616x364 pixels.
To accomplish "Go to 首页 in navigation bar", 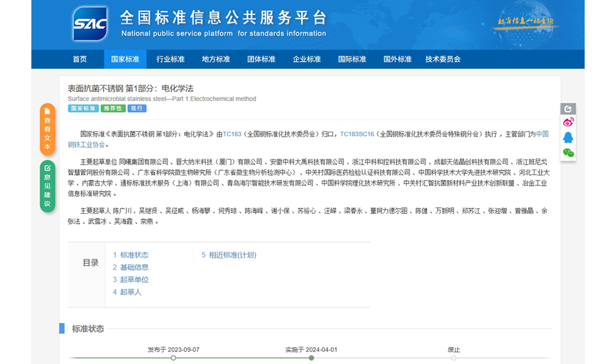I will coord(80,59).
